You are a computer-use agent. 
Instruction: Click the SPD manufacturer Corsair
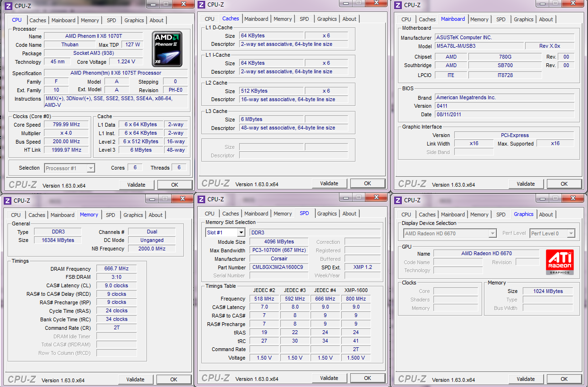point(279,259)
